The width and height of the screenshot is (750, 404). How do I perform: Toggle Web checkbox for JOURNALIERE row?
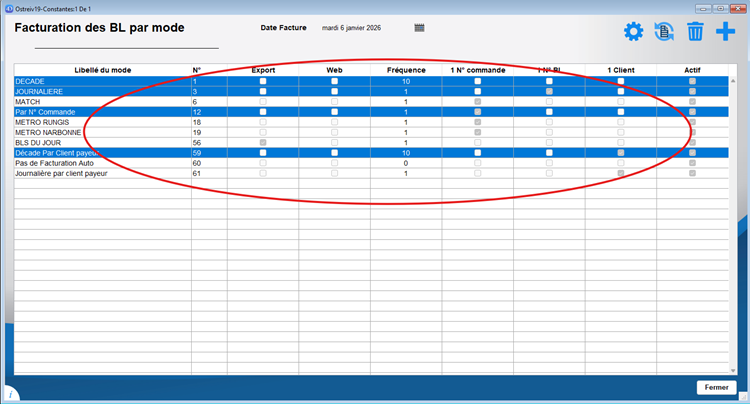pyautogui.click(x=334, y=91)
